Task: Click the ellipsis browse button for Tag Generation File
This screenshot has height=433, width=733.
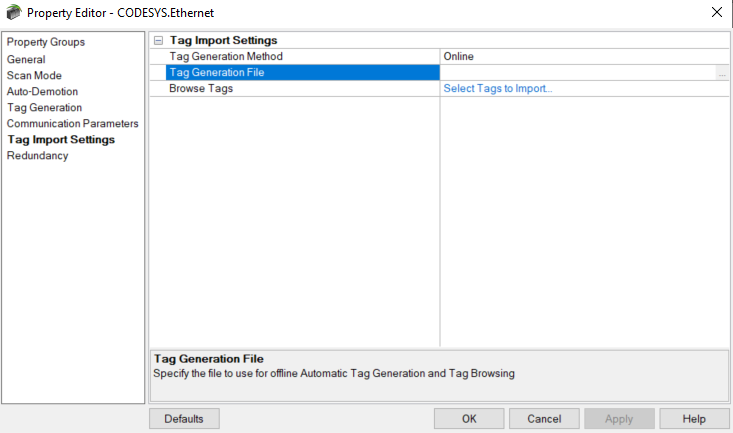Action: click(721, 73)
